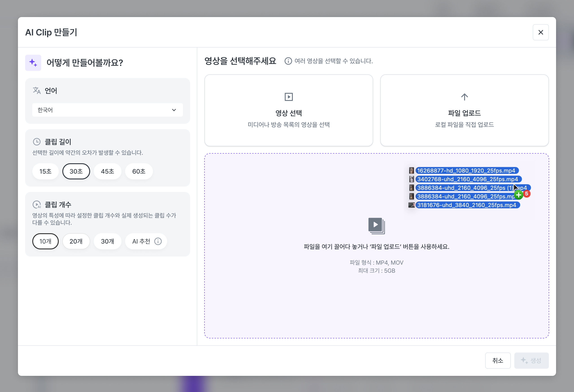Open the 영상 선택 card

tap(289, 110)
